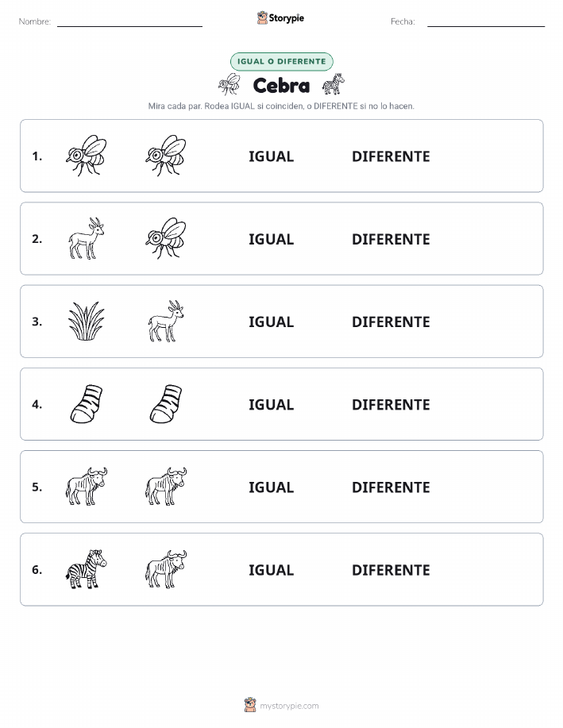Choose IGUAL in row 4
The image size is (563, 728).
click(272, 404)
